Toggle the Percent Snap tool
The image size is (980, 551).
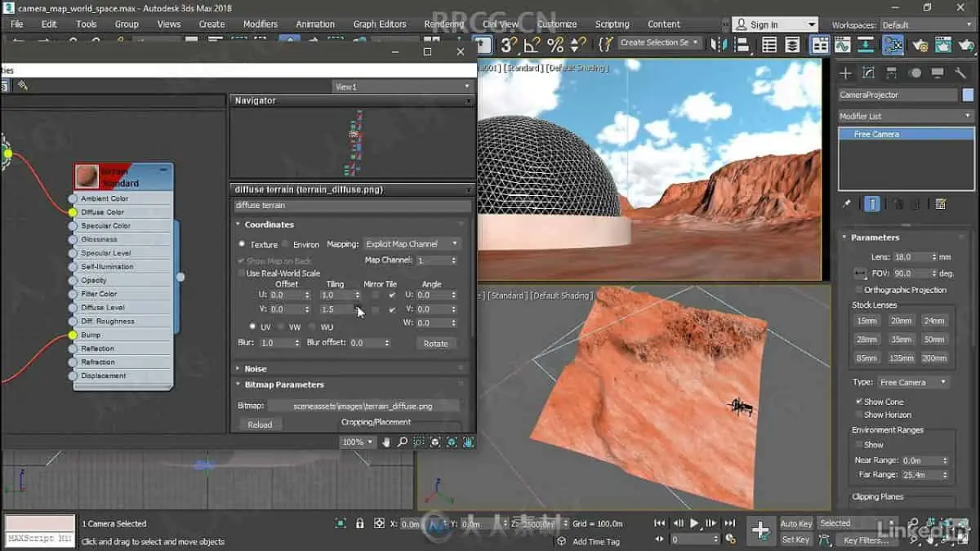(555, 46)
